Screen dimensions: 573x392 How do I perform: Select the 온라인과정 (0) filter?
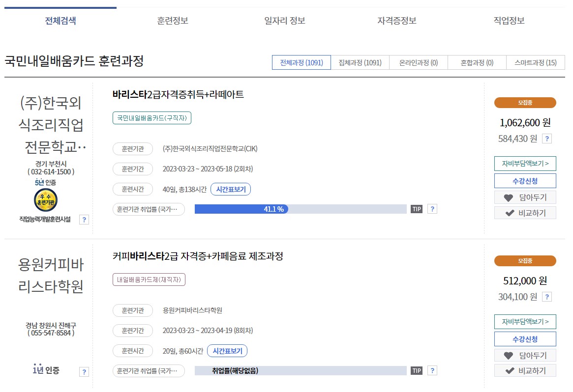[x=419, y=62]
